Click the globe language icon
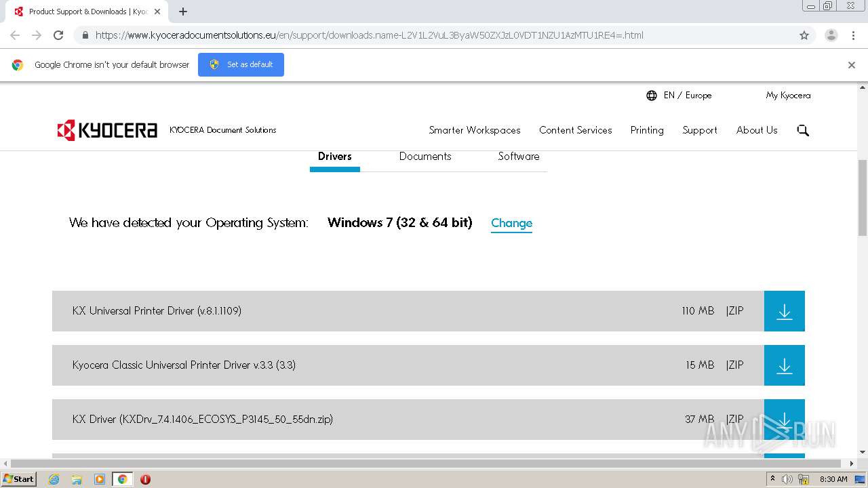The image size is (868, 488). [652, 96]
